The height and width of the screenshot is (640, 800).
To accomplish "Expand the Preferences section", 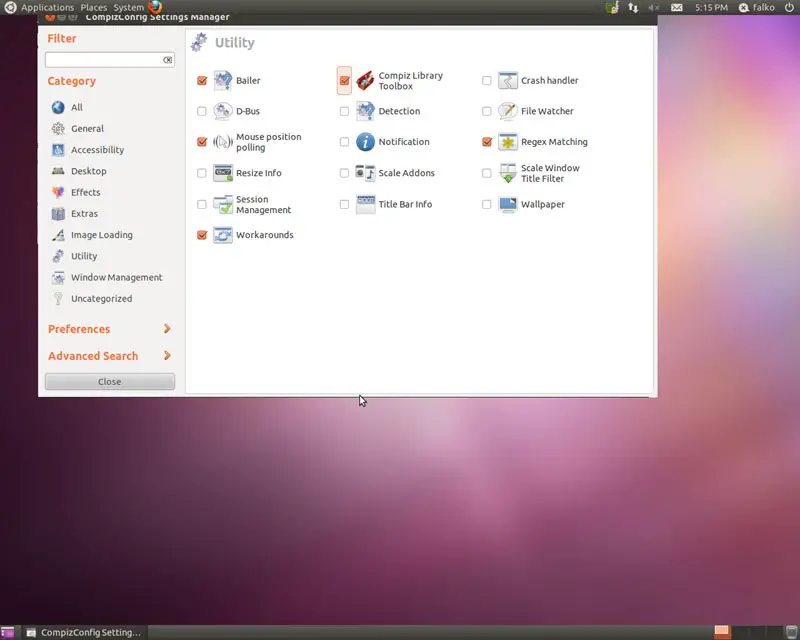I will pos(109,329).
